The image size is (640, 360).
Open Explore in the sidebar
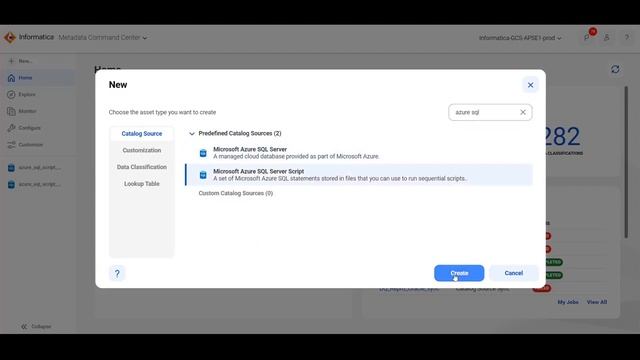click(39, 94)
